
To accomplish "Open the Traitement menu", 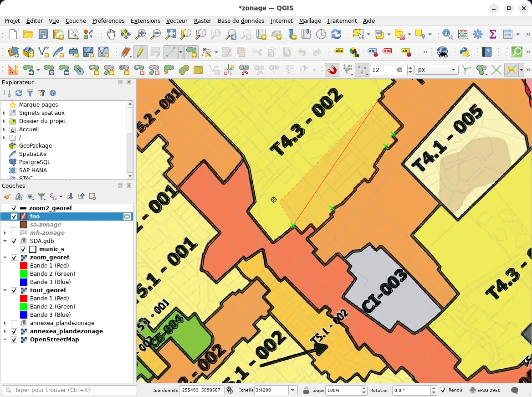I will [342, 21].
